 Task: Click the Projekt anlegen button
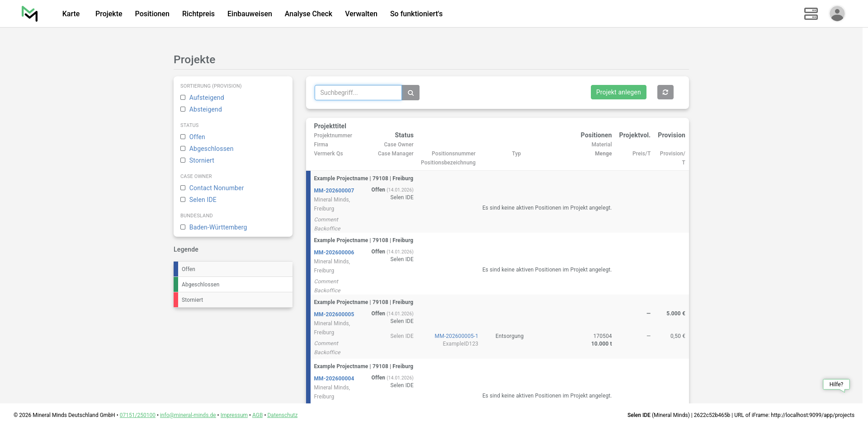pyautogui.click(x=618, y=92)
